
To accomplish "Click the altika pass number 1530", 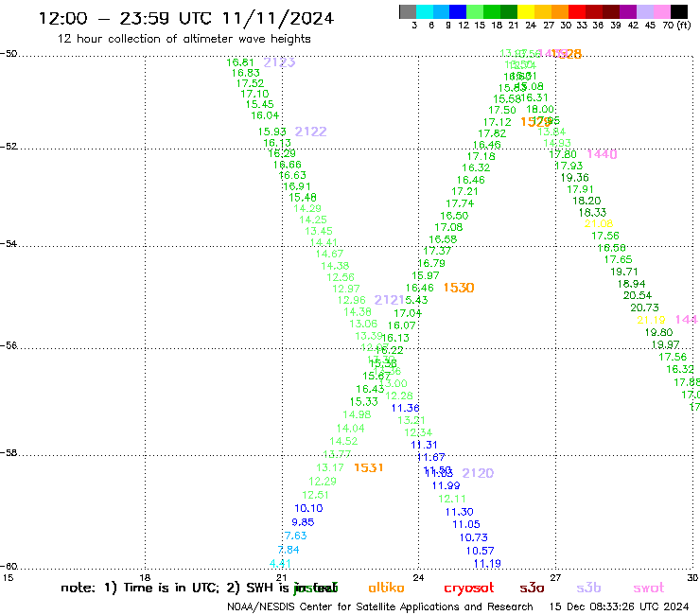I will (x=459, y=288).
